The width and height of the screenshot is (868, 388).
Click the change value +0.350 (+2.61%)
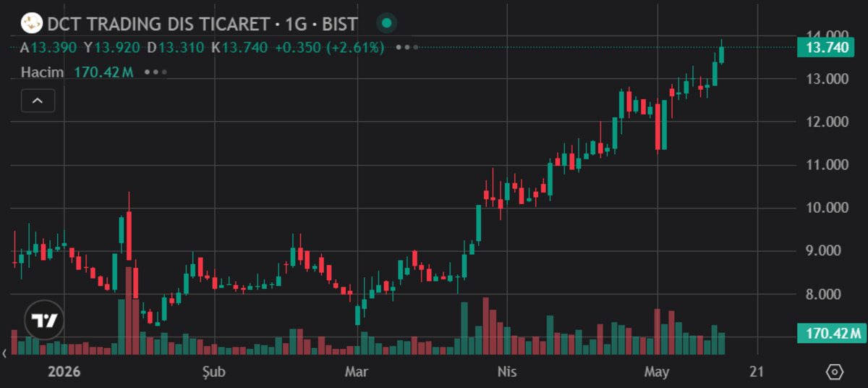click(x=329, y=48)
